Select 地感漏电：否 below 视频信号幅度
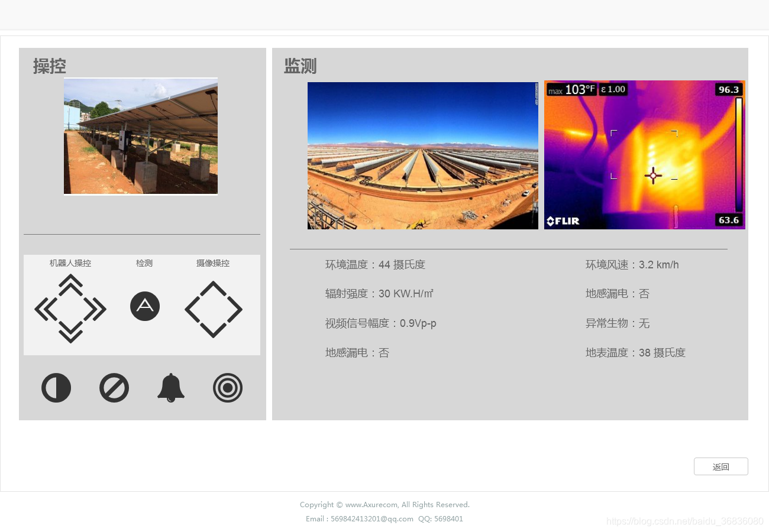The width and height of the screenshot is (769, 532). coord(357,353)
